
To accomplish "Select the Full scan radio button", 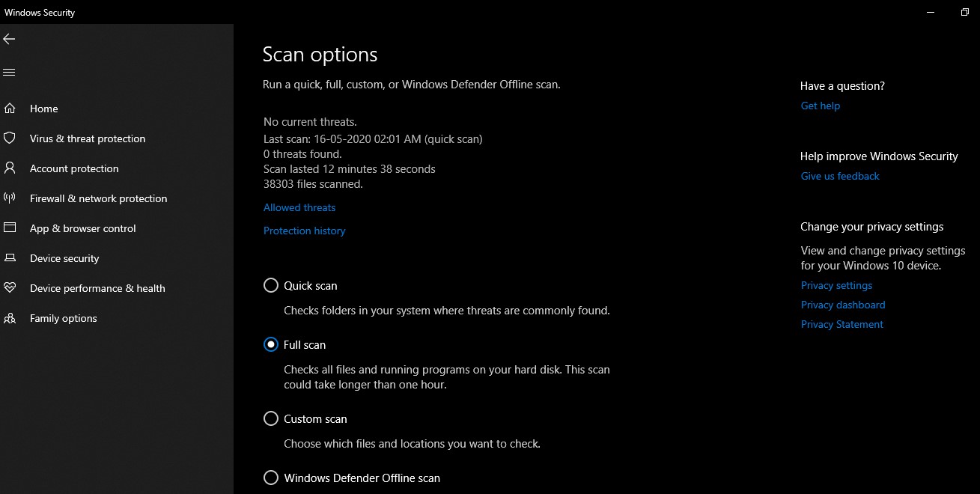I will 271,345.
